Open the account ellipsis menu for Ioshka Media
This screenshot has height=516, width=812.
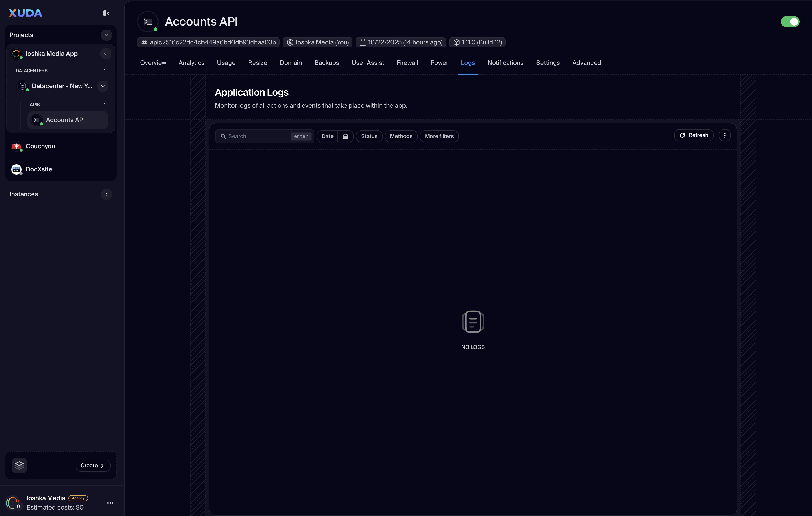110,503
